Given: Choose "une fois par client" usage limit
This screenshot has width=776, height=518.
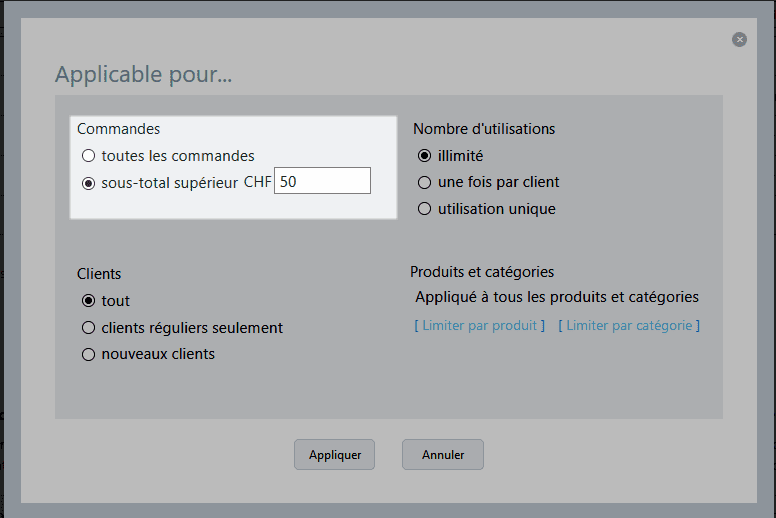Looking at the screenshot, I should (425, 182).
